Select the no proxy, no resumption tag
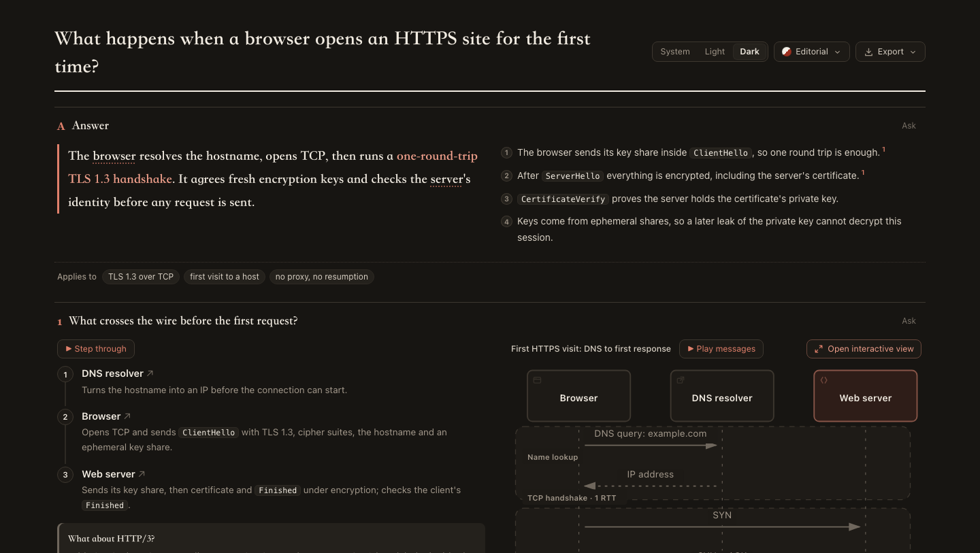Viewport: 980px width, 553px height. pyautogui.click(x=321, y=277)
